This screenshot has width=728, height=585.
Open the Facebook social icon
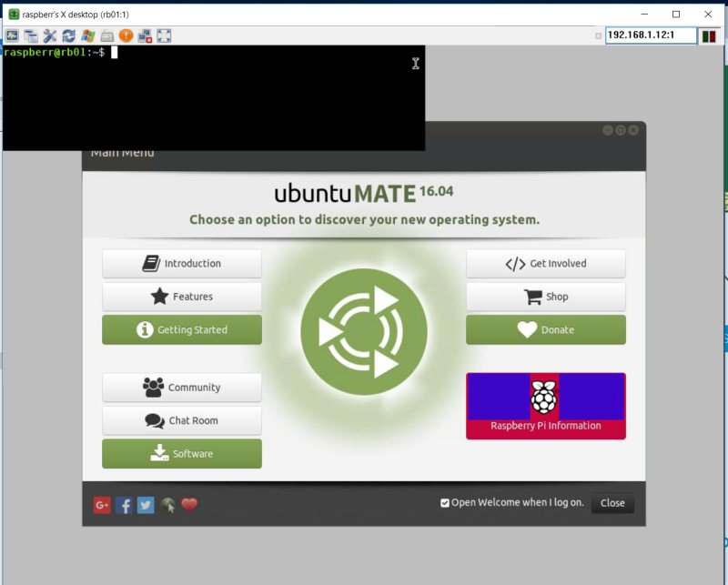tap(124, 504)
